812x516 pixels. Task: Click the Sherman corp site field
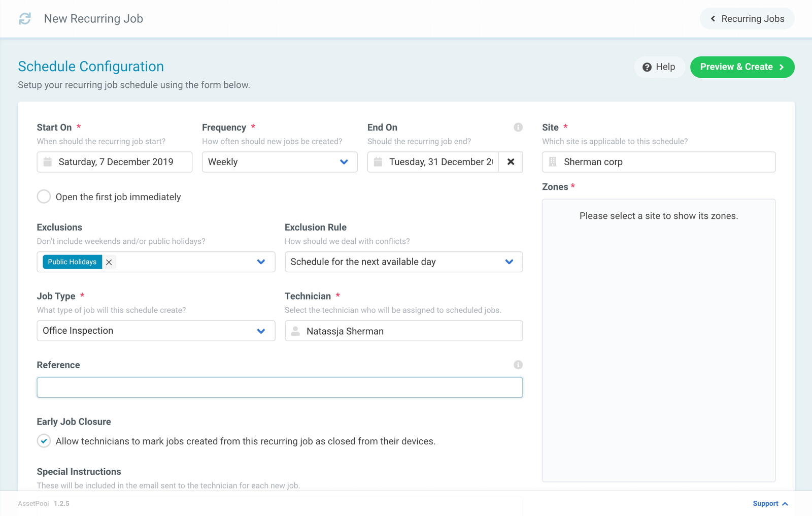coord(659,162)
